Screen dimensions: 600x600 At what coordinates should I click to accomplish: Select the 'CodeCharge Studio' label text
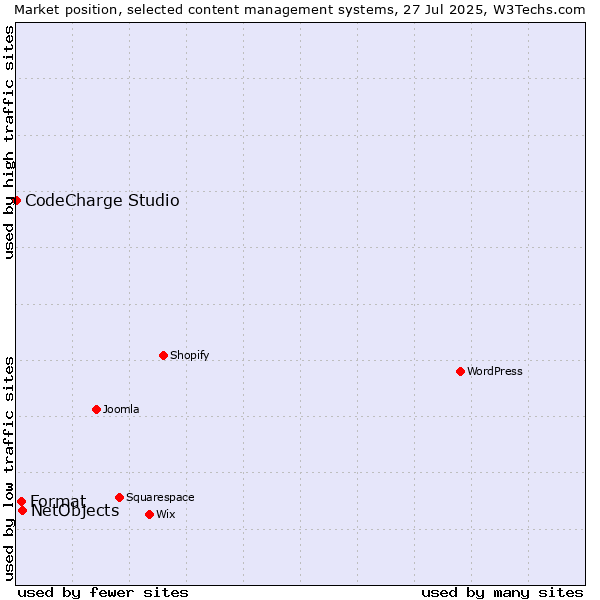coord(102,201)
